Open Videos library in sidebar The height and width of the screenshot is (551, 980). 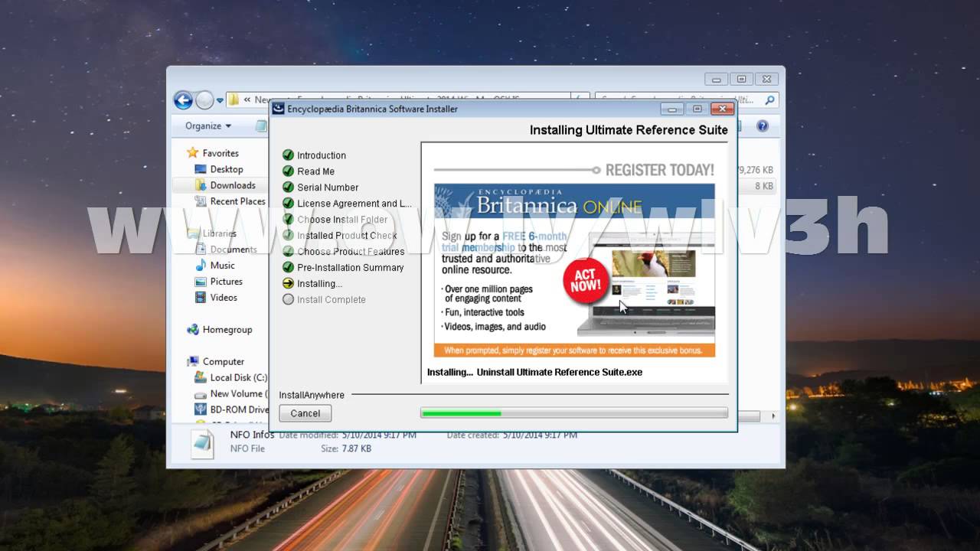(224, 298)
